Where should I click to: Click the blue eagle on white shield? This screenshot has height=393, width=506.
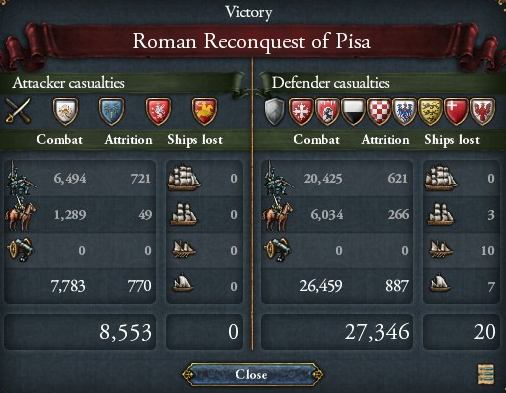(404, 112)
